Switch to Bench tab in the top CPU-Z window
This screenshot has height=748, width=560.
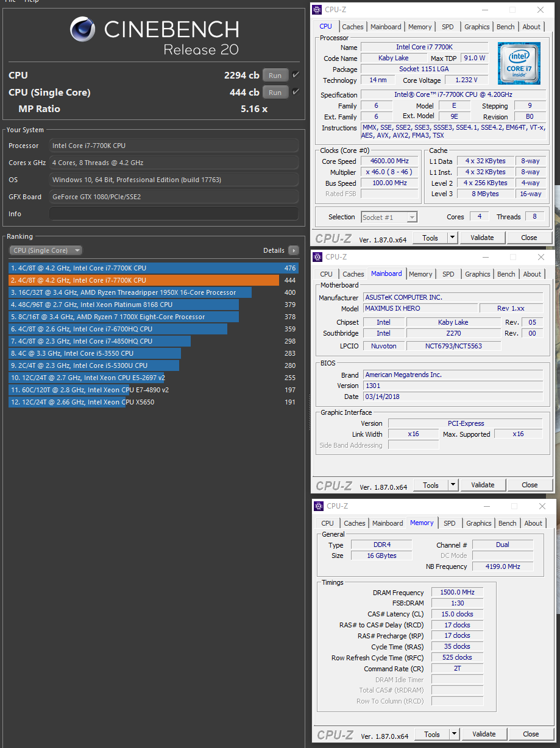[506, 27]
